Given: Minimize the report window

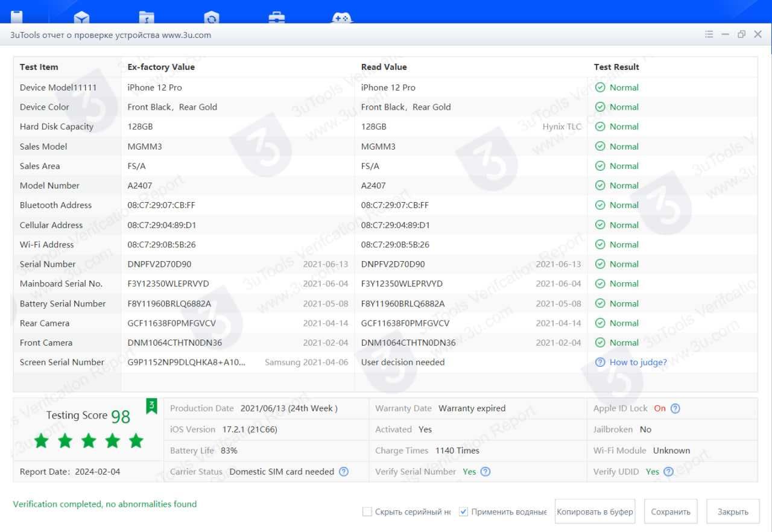Looking at the screenshot, I should 726,34.
